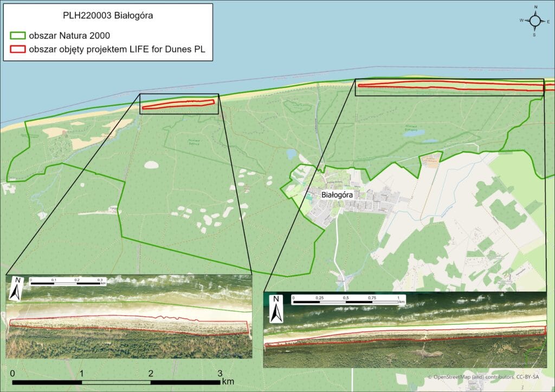Select the green Natura 2000 legend swatch

pos(17,36)
